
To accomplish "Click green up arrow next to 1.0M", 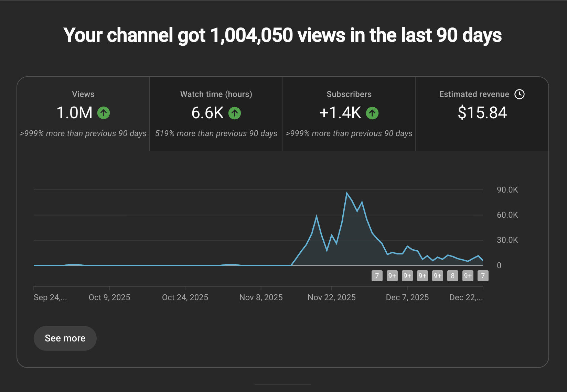I will [104, 113].
